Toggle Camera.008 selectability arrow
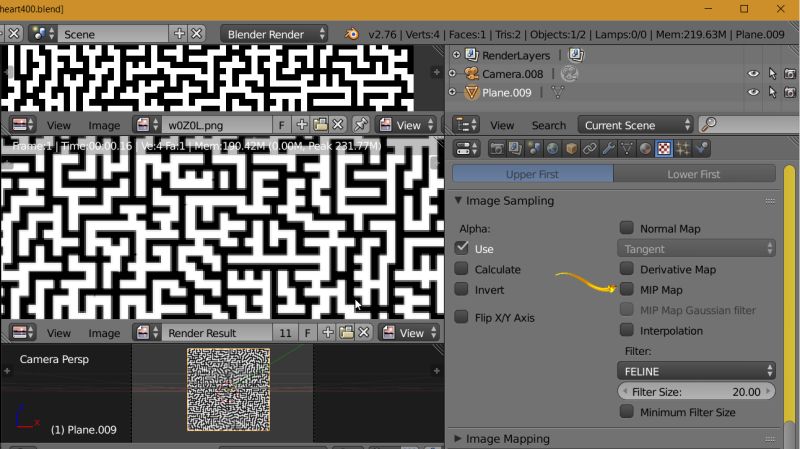 click(x=772, y=74)
